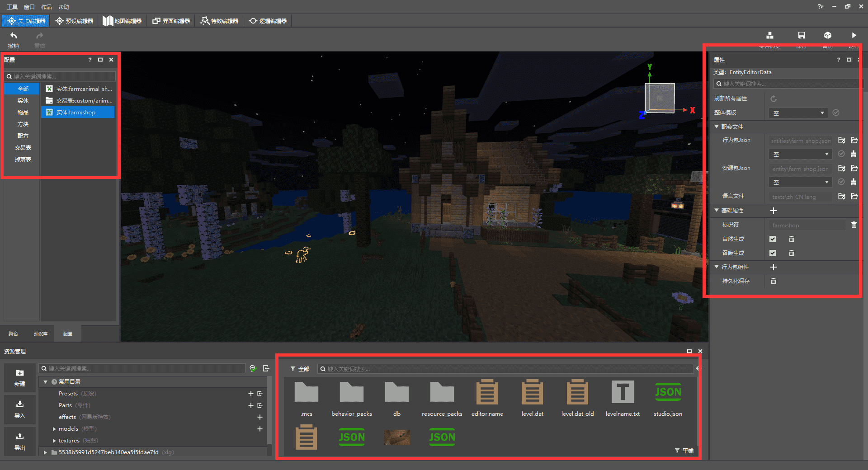
Task: Switch to the 特效编辑器 tab
Action: click(219, 21)
